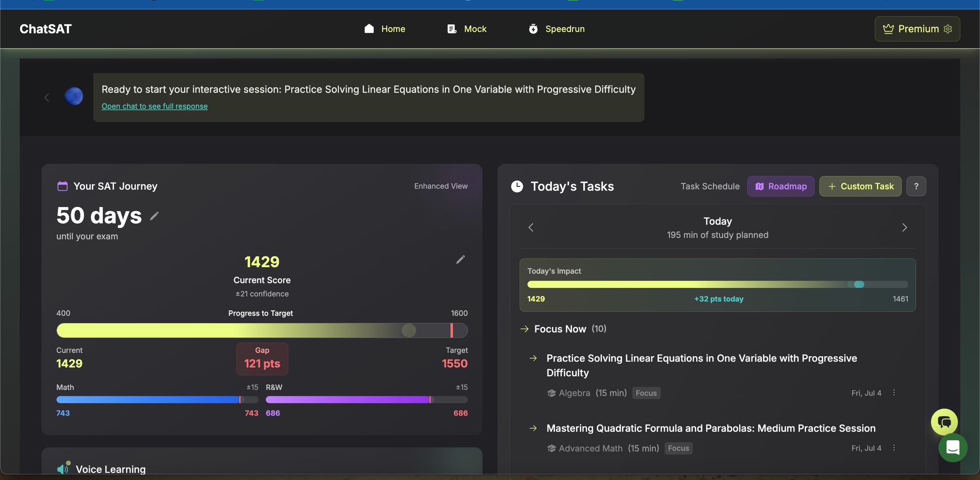Viewport: 980px width, 480px height.
Task: Open the yellow chat bubble icon
Action: (x=944, y=422)
